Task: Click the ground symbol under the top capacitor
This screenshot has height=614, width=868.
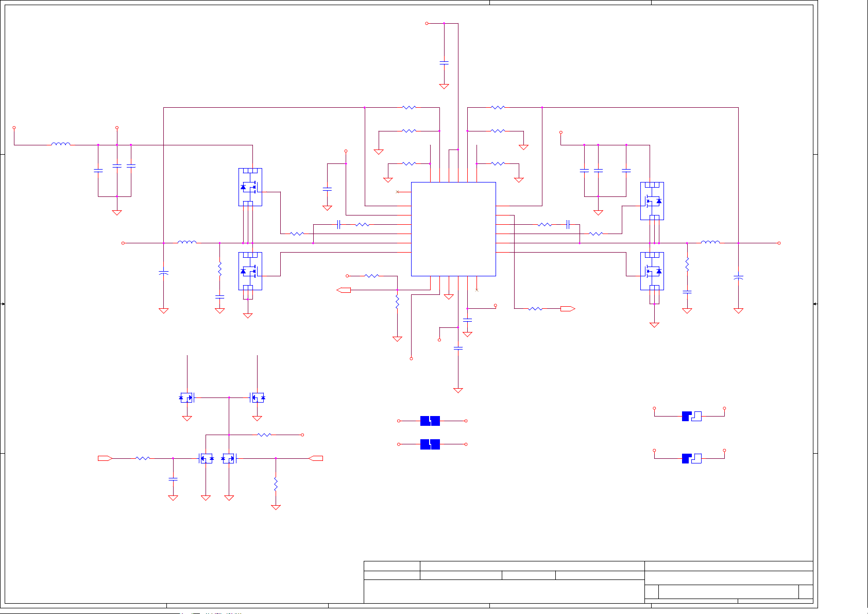Action: [x=444, y=87]
